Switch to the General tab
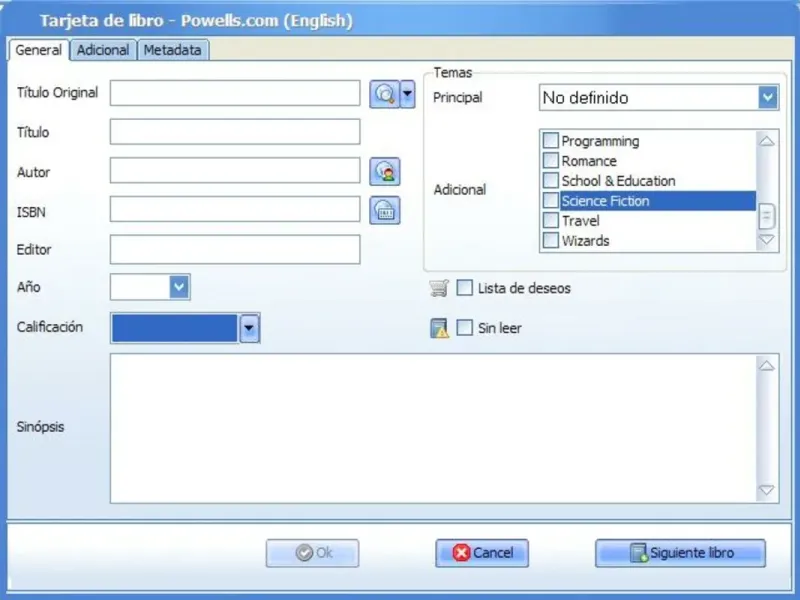Image resolution: width=800 pixels, height=600 pixels. 38,50
